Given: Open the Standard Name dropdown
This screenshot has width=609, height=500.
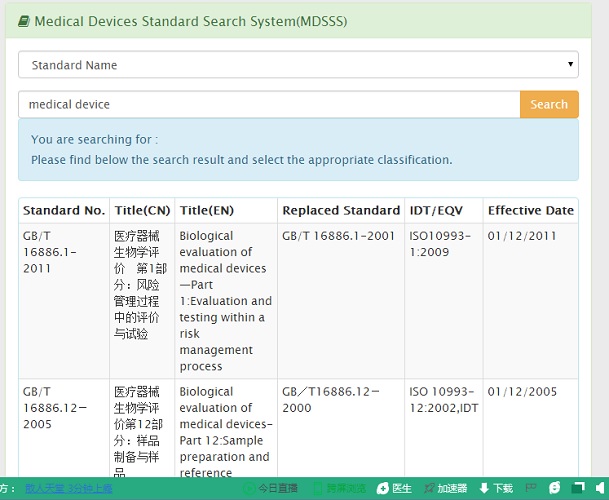Looking at the screenshot, I should point(298,65).
